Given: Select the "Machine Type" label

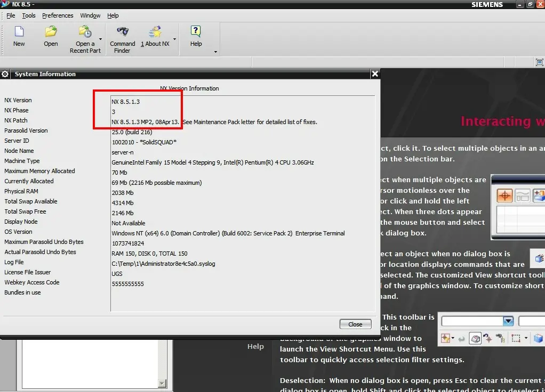Looking at the screenshot, I should 22,161.
